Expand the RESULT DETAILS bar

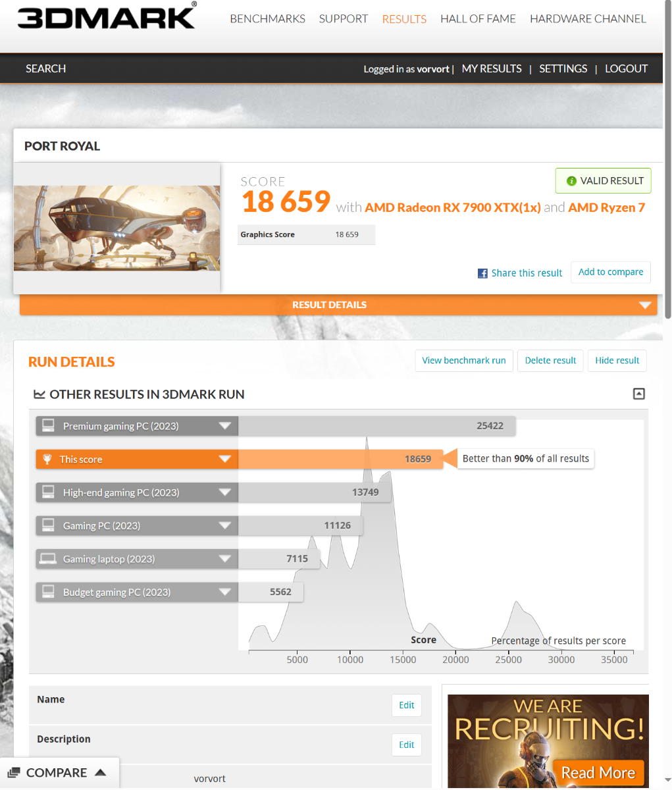(338, 305)
